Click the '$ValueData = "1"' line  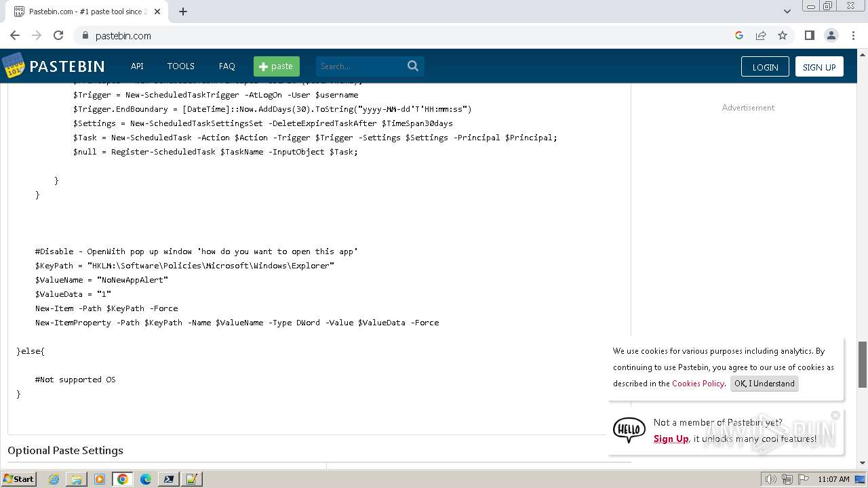pyautogui.click(x=73, y=294)
